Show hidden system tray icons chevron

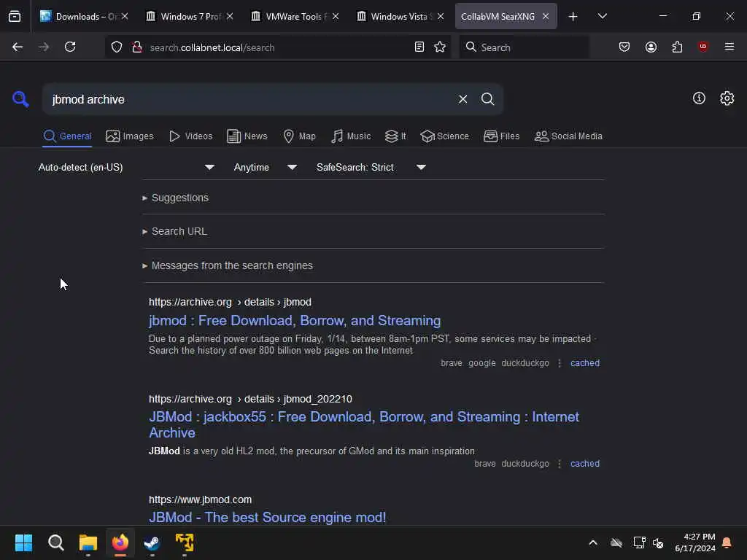coord(593,542)
